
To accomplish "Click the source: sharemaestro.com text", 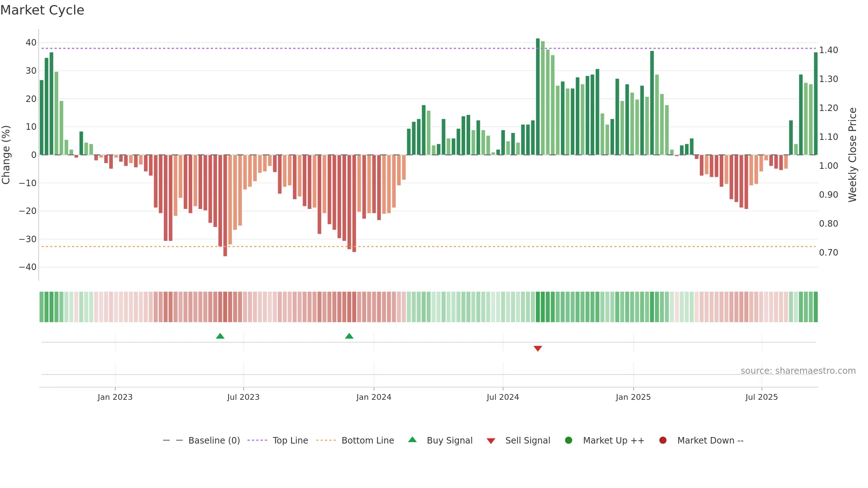I will [x=798, y=371].
